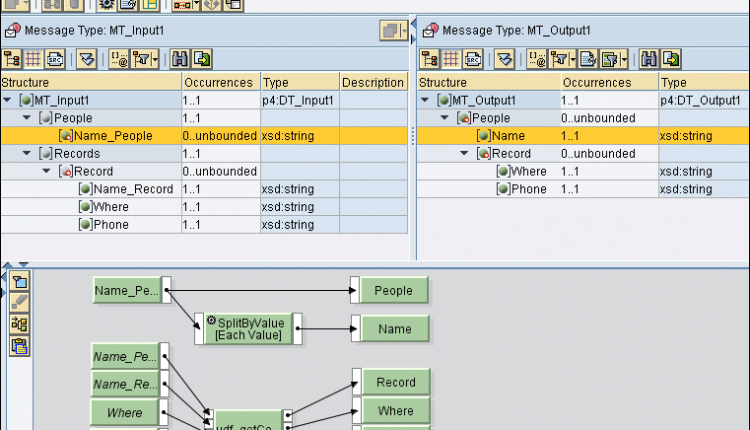This screenshot has height=430, width=750.
Task: Select Name_People row in source structure
Action: [204, 136]
